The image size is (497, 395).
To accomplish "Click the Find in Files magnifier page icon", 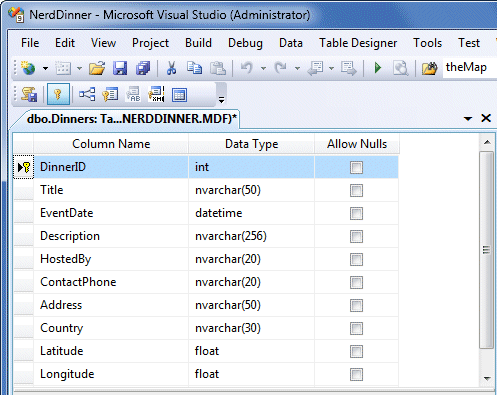I will [x=400, y=68].
